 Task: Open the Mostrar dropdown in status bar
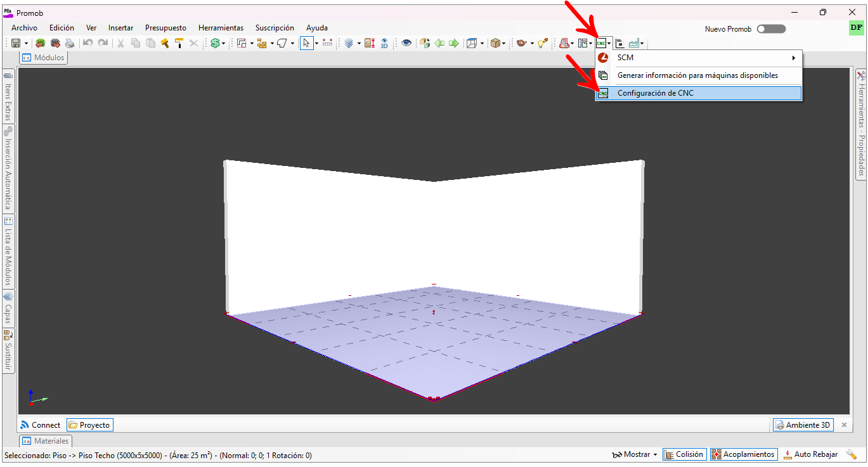point(635,454)
